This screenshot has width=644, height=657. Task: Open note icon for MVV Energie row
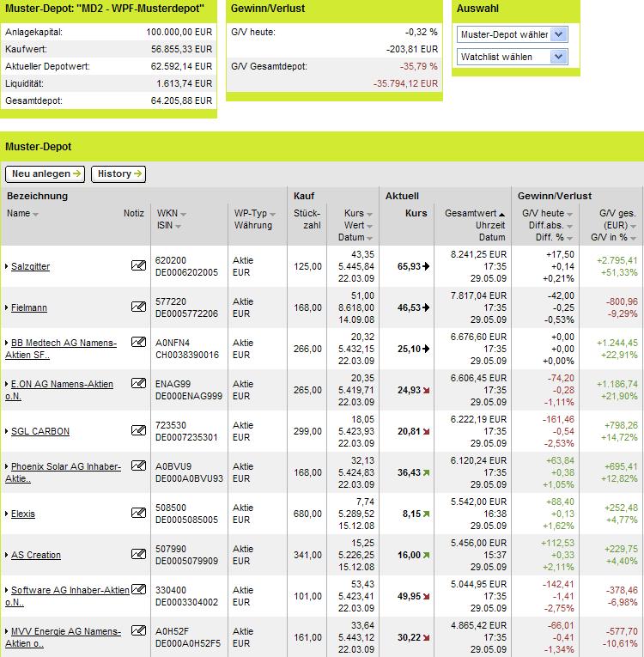[139, 630]
